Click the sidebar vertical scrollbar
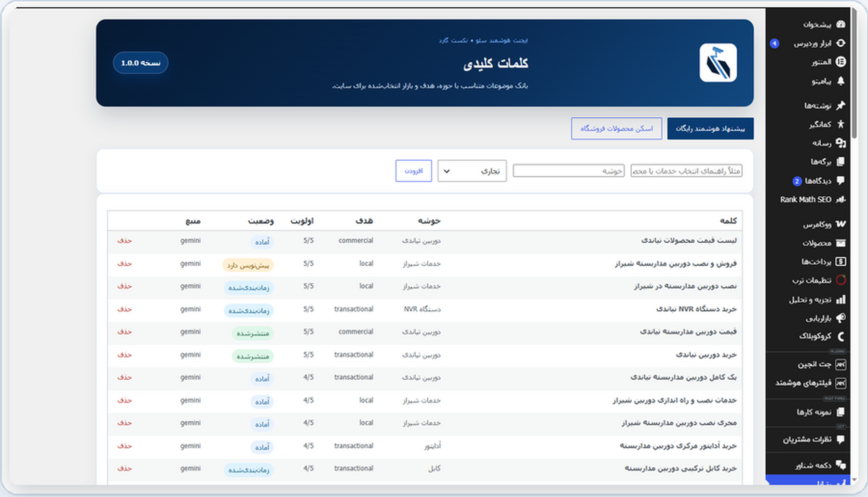This screenshot has width=868, height=497. point(854,72)
